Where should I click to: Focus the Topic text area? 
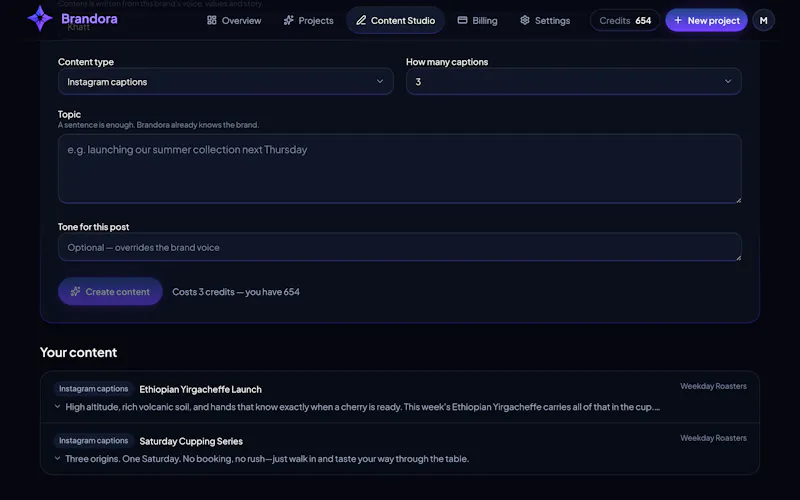tap(399, 169)
